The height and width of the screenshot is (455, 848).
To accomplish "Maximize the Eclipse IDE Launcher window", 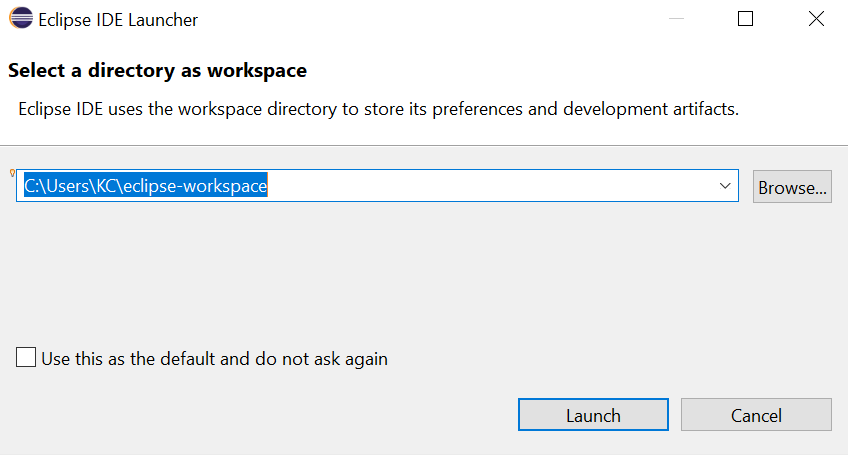I will pyautogui.click(x=745, y=19).
